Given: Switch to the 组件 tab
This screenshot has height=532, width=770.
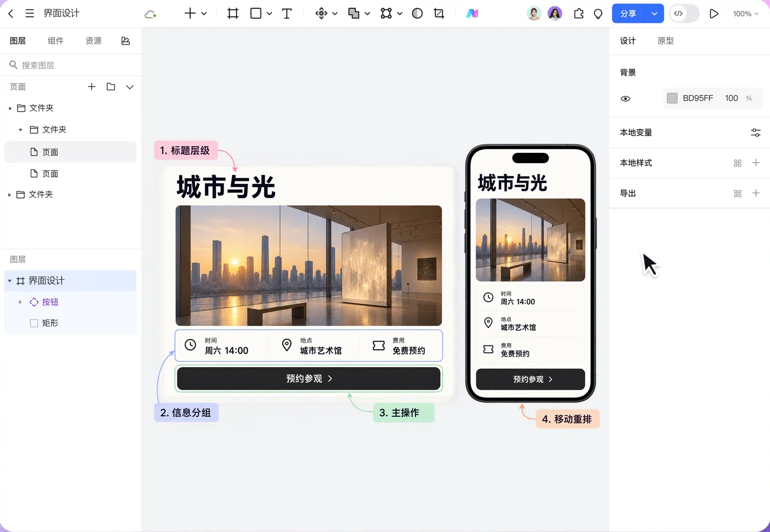Looking at the screenshot, I should point(56,41).
